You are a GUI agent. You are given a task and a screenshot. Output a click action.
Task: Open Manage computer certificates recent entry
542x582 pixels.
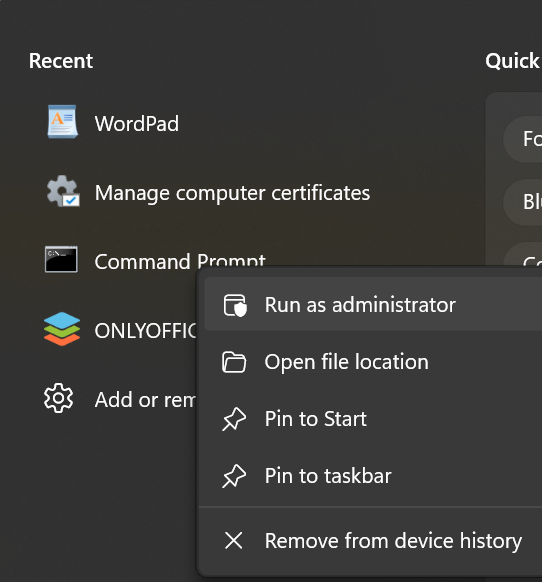(x=232, y=193)
